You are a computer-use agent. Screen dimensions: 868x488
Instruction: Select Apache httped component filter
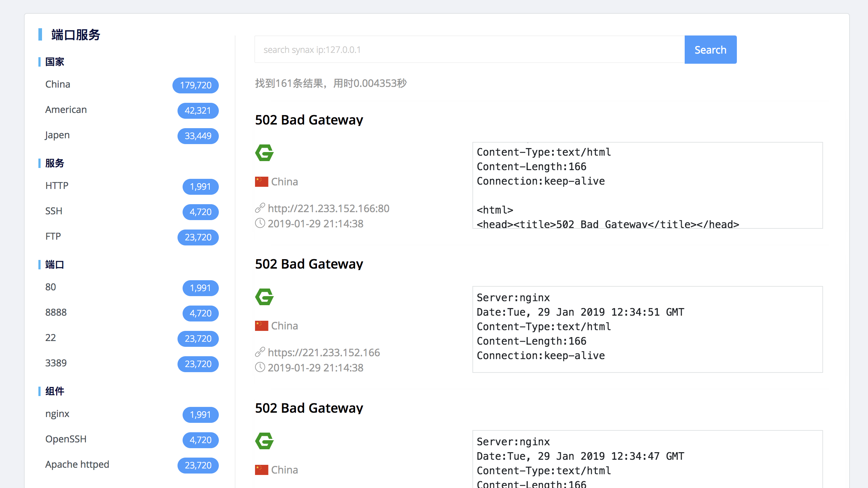[77, 464]
